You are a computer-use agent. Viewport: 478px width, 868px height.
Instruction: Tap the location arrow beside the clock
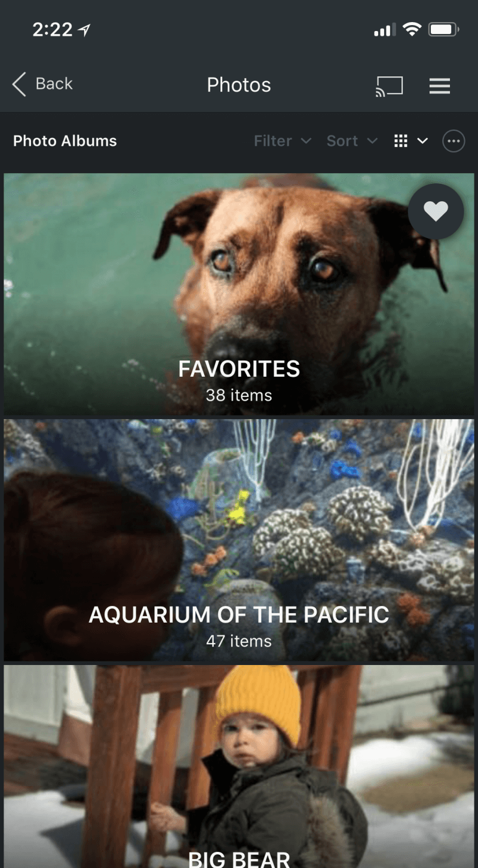click(x=84, y=30)
